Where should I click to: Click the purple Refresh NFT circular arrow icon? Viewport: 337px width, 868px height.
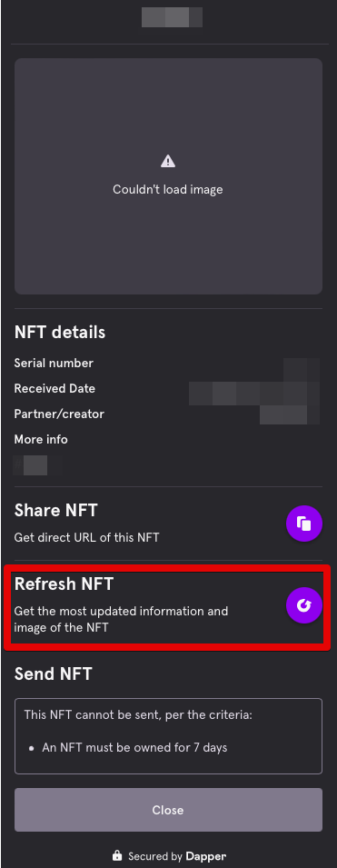[x=303, y=605]
